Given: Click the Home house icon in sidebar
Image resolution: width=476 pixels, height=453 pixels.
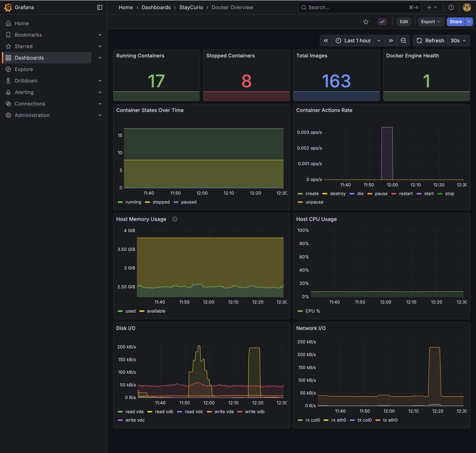Looking at the screenshot, I should (x=8, y=23).
